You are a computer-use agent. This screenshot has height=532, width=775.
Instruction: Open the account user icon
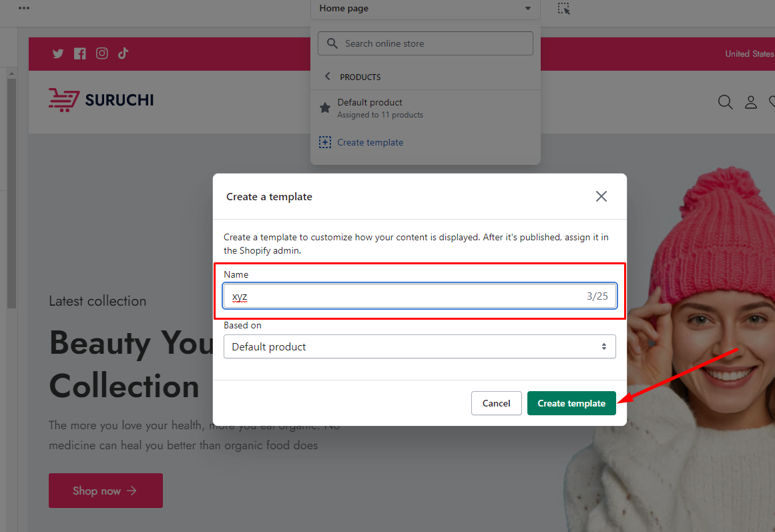751,102
